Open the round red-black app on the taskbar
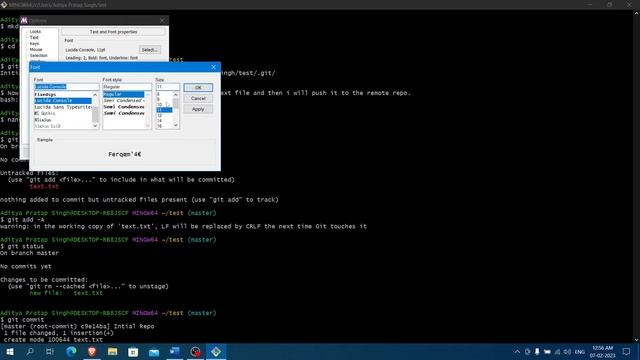 pyautogui.click(x=195, y=351)
